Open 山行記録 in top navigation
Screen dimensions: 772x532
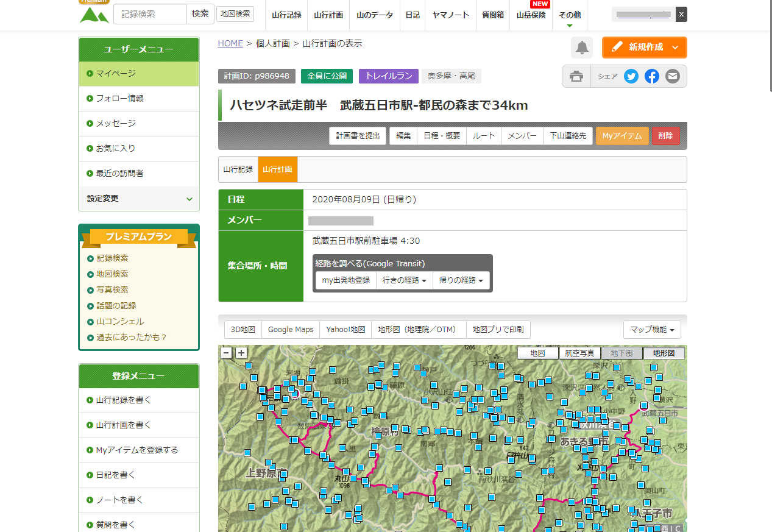(x=286, y=15)
